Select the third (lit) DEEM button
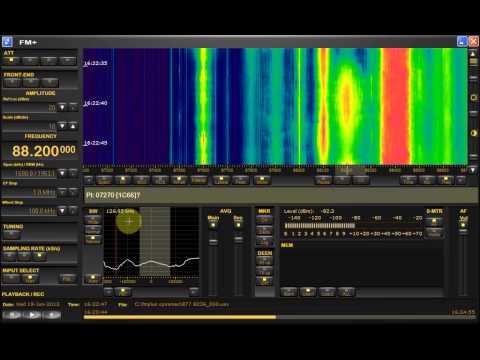 [264, 281]
